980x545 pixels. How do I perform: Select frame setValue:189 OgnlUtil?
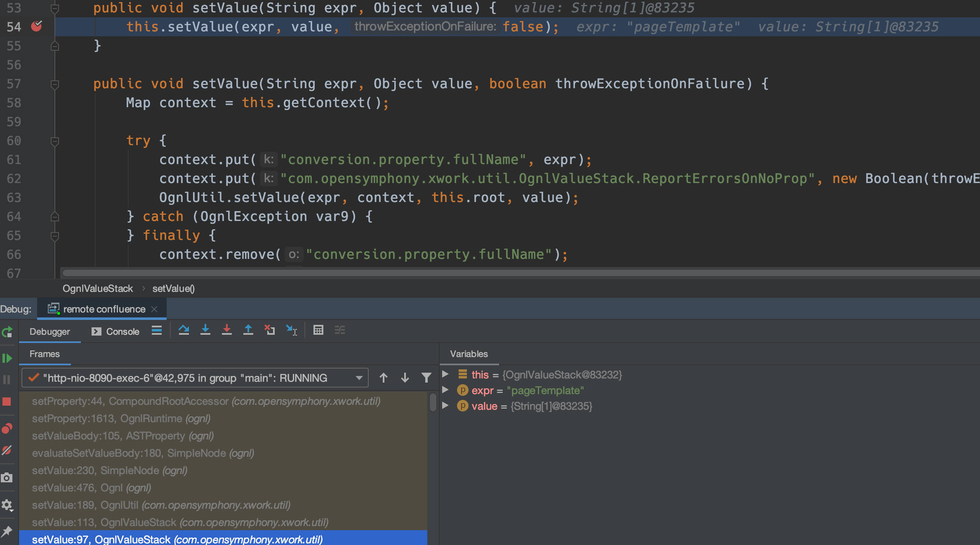coord(177,505)
